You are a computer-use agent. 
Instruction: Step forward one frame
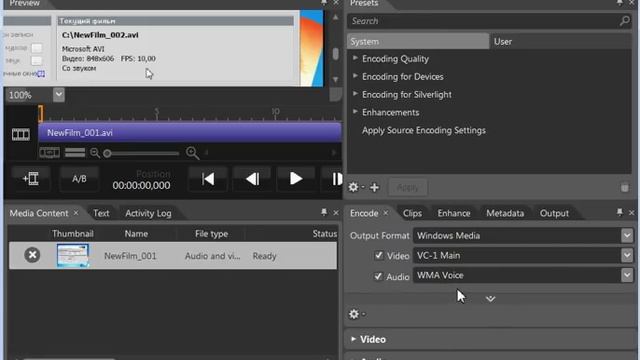[x=336, y=179]
